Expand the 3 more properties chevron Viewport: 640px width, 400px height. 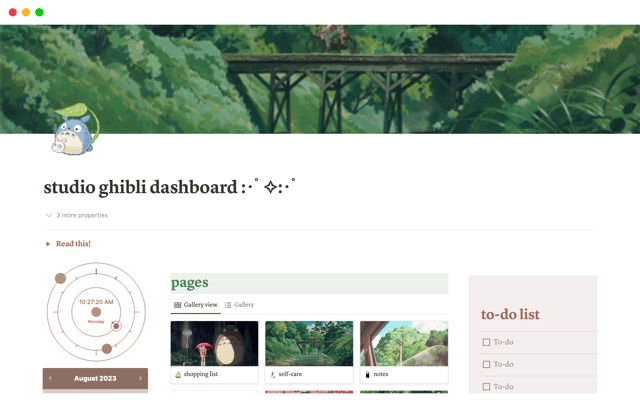(x=49, y=215)
